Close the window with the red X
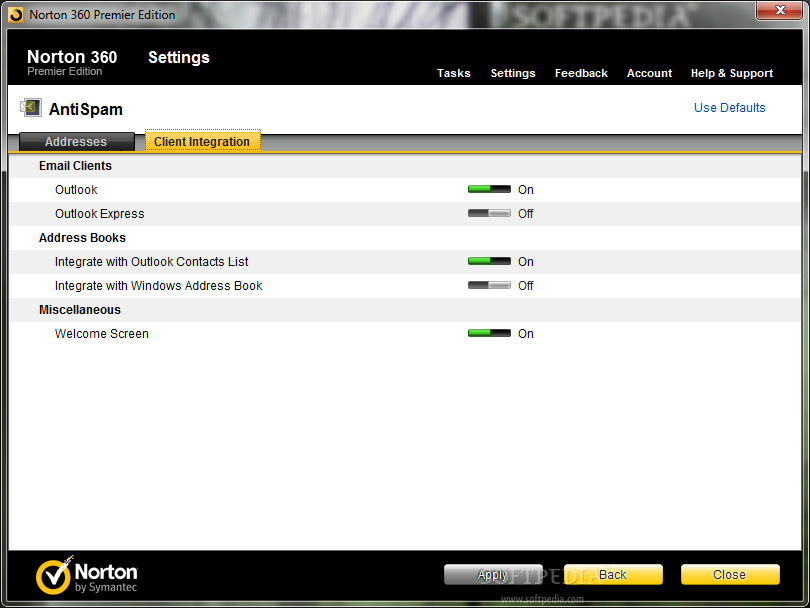 780,10
